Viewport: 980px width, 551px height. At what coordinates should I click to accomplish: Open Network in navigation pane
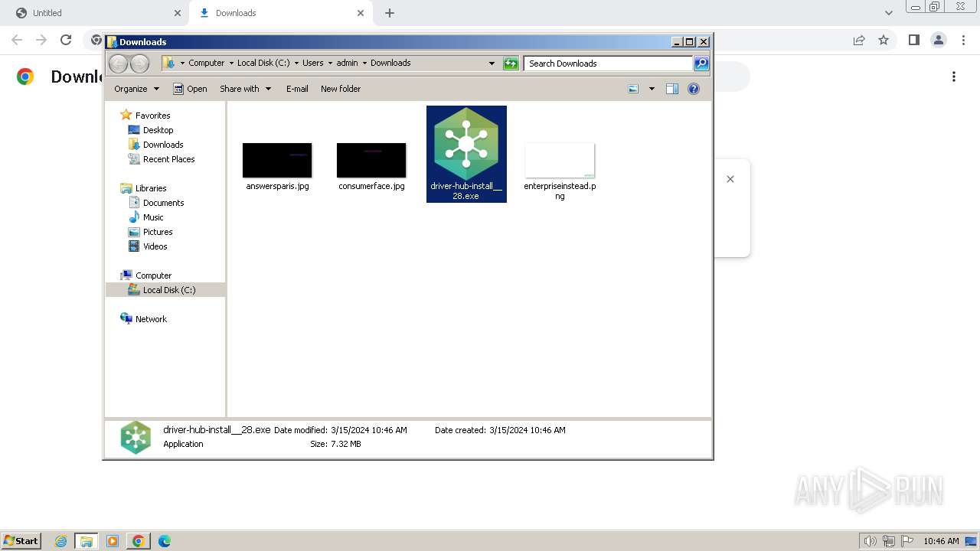click(x=151, y=319)
